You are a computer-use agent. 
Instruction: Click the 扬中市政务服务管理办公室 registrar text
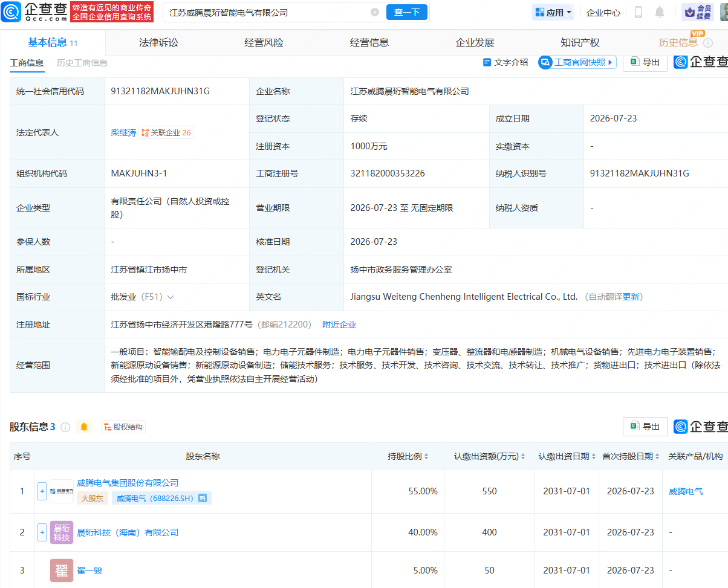pos(401,270)
